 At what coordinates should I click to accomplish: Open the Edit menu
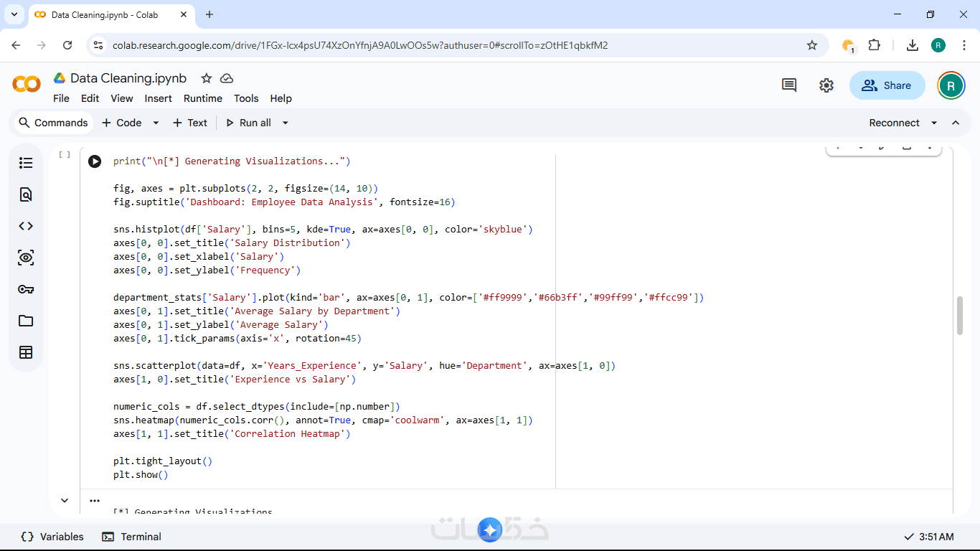[90, 98]
